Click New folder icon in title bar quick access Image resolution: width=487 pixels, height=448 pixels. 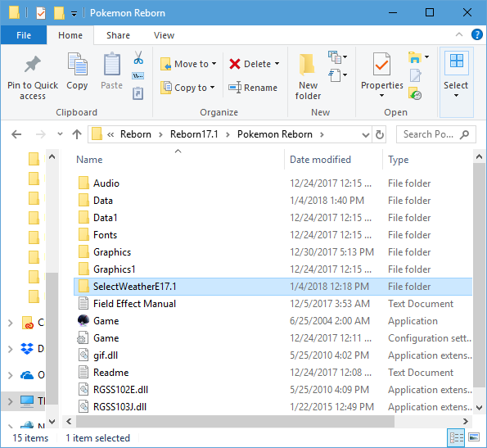pyautogui.click(x=59, y=13)
